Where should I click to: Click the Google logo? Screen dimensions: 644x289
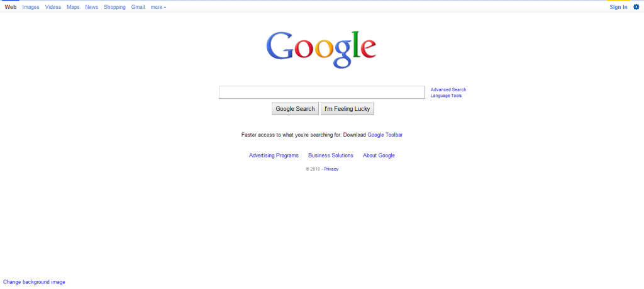click(x=321, y=49)
